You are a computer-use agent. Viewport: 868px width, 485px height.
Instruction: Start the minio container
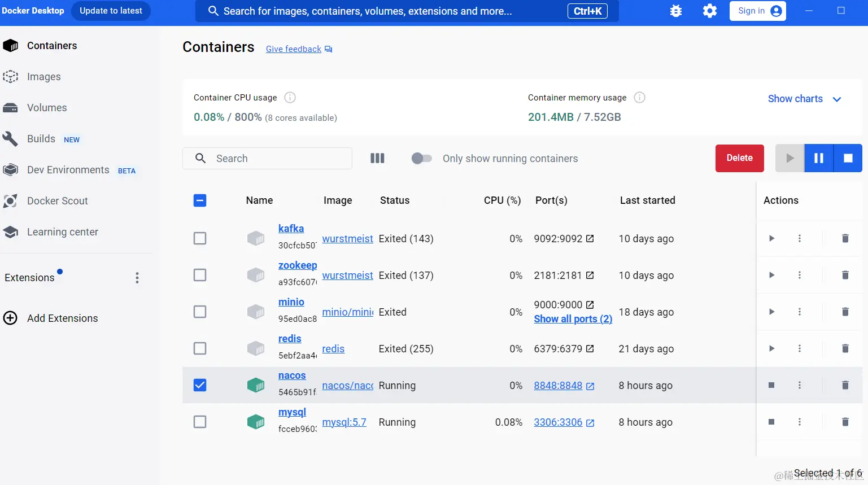pyautogui.click(x=771, y=312)
